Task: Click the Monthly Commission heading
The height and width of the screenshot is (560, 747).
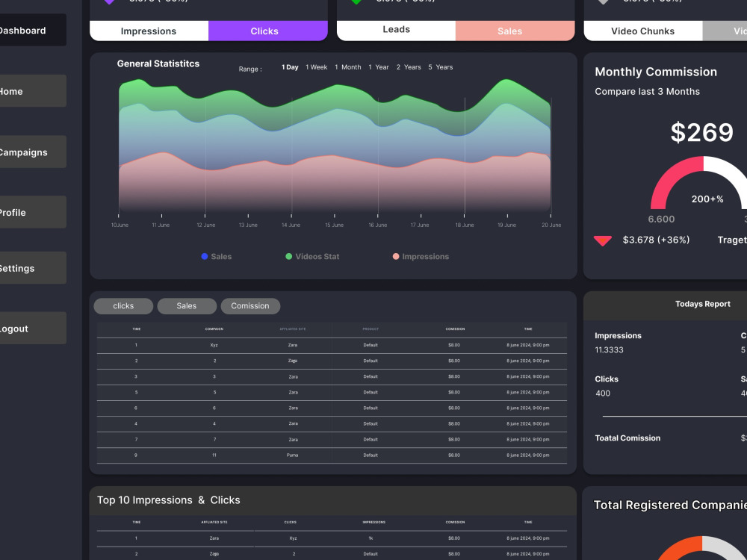Action: [x=656, y=72]
